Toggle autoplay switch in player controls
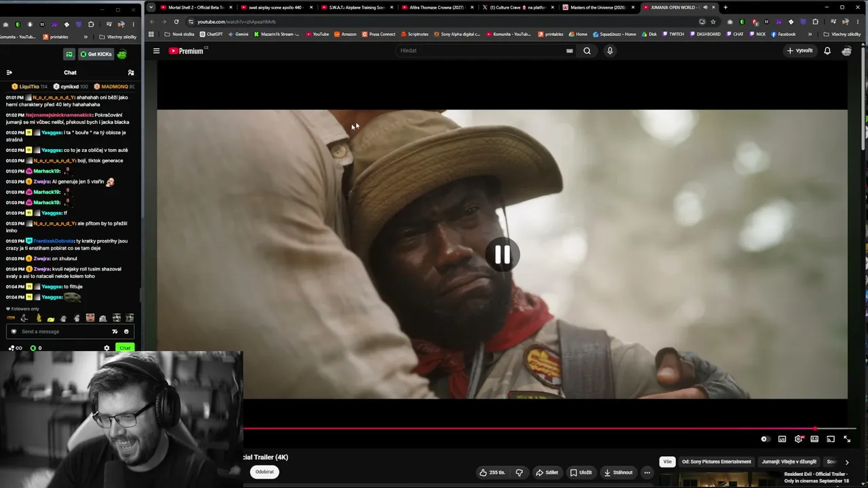This screenshot has width=868, height=488. point(765,439)
